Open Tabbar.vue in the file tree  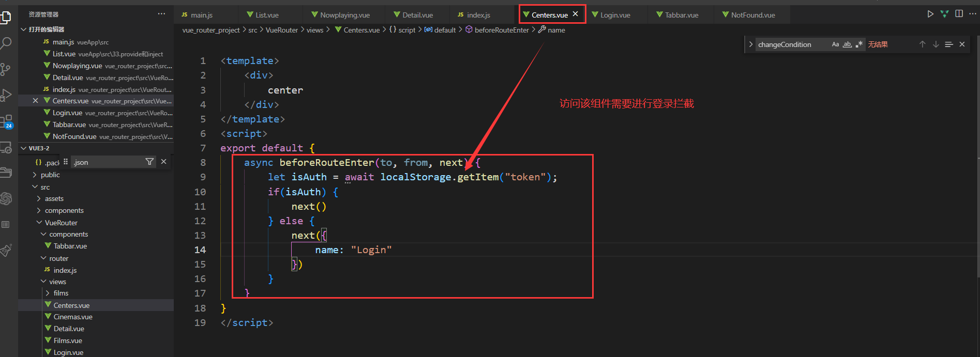pyautogui.click(x=70, y=246)
